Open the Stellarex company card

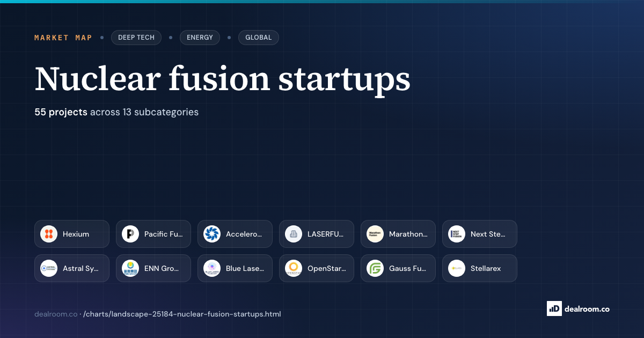480,268
